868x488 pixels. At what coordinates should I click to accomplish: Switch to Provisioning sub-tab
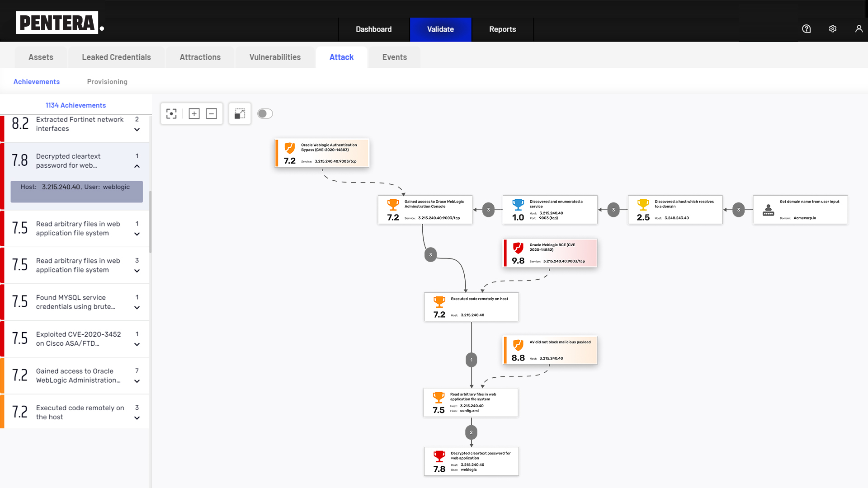pyautogui.click(x=107, y=82)
